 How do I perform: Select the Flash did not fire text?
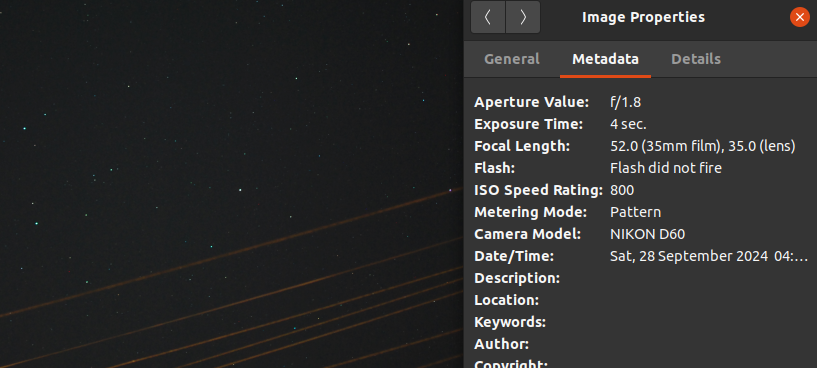666,168
